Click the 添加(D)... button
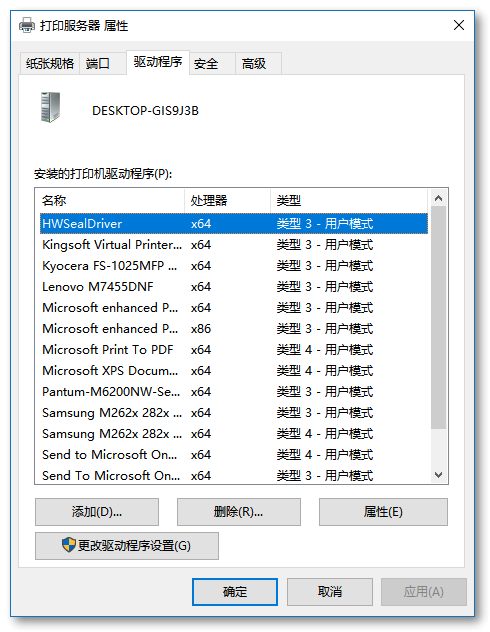This screenshot has height=632, width=490. point(97,512)
